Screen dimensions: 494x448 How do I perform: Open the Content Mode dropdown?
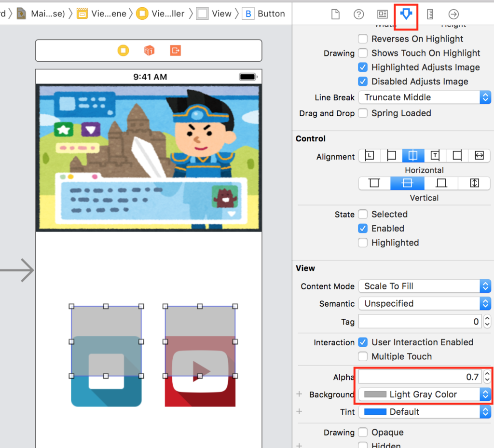[x=425, y=286]
